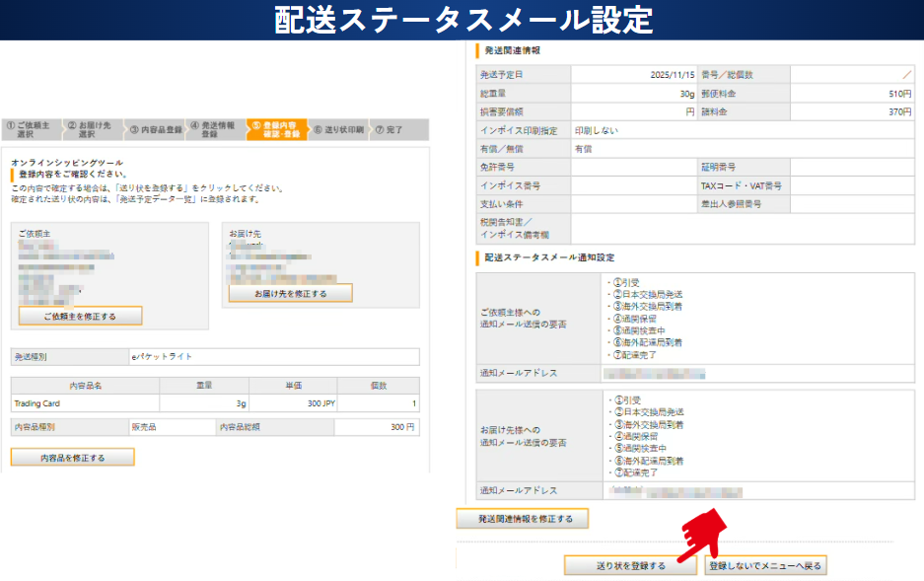Open step 6 送り状印刷
Screen dimensions: 924x581
click(x=338, y=129)
